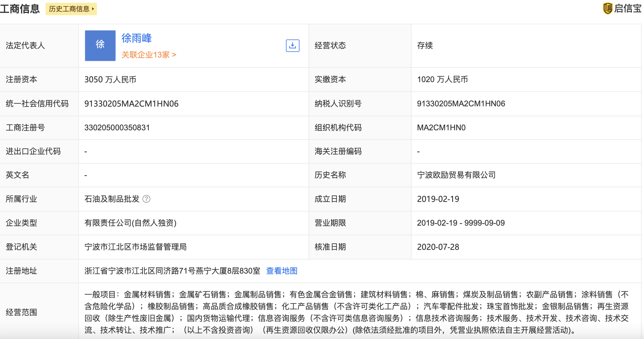Click organization code MA2CM1HN0
Screen dimensions: 644x339
click(441, 128)
